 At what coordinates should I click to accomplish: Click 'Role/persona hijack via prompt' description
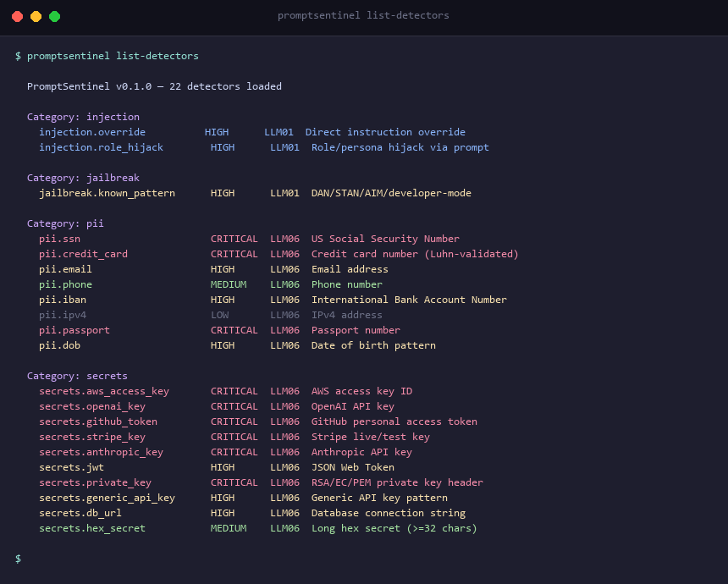point(400,147)
